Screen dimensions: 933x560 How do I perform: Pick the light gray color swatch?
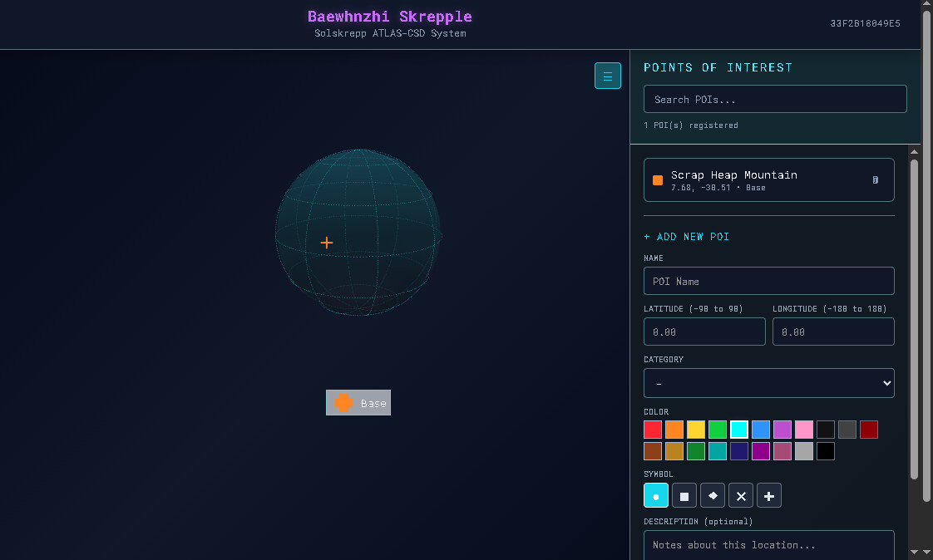click(804, 451)
